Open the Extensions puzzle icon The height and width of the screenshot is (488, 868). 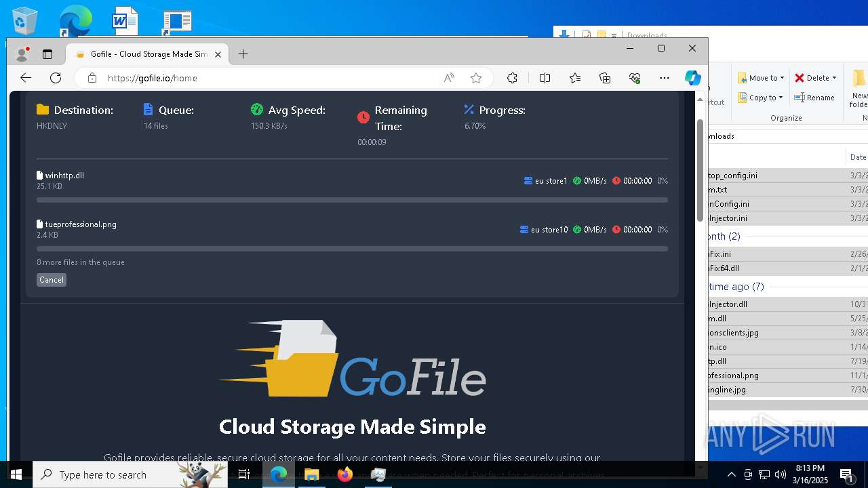point(512,78)
